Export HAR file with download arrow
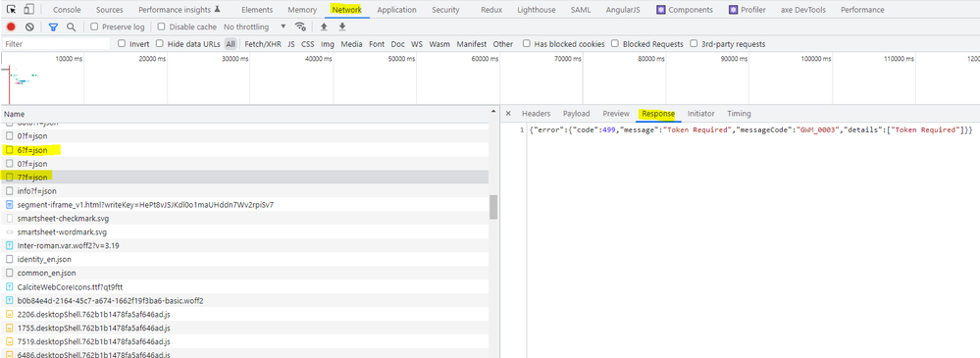980x358 pixels. click(342, 26)
